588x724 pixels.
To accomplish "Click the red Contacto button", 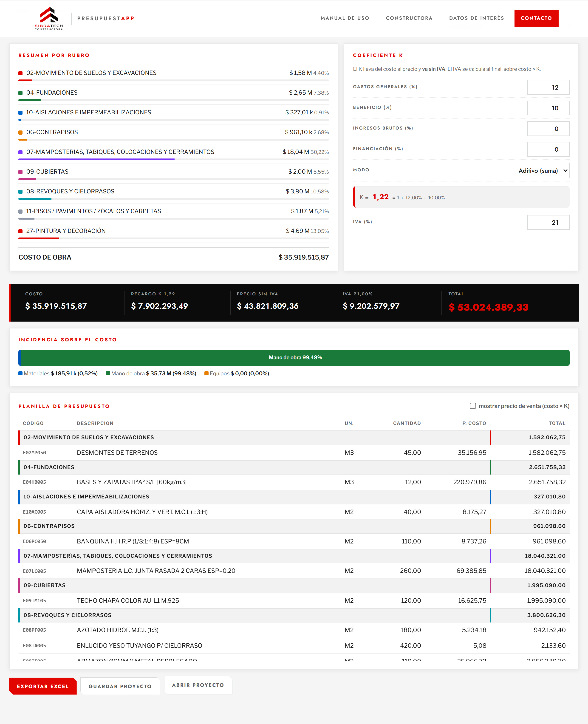I will [x=536, y=18].
